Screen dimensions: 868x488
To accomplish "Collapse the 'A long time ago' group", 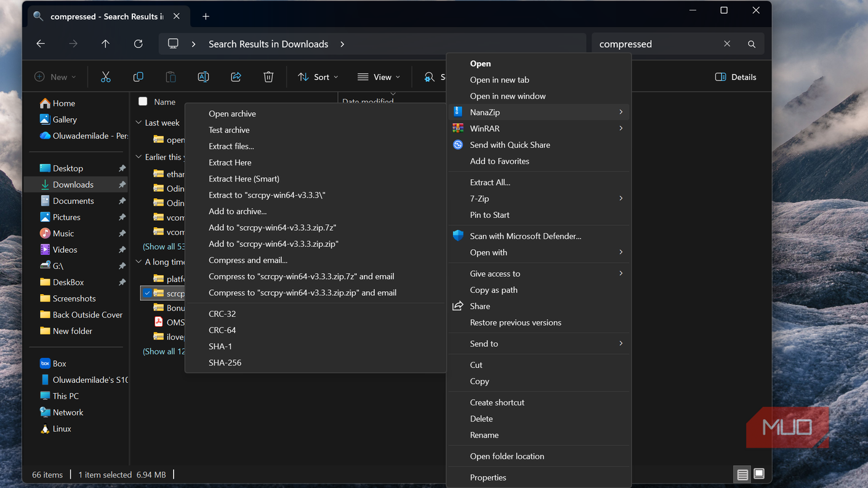I will click(x=139, y=262).
